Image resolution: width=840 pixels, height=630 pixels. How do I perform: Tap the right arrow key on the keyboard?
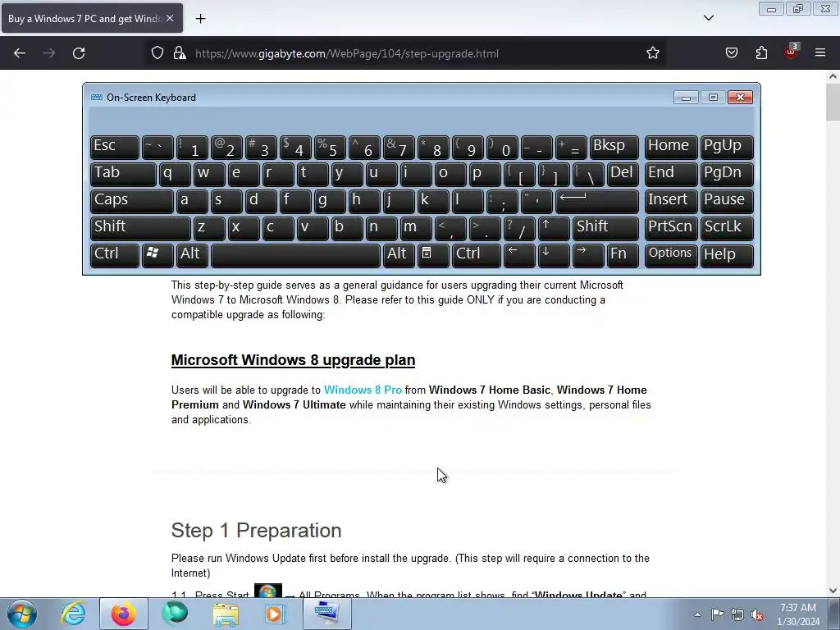(x=587, y=254)
